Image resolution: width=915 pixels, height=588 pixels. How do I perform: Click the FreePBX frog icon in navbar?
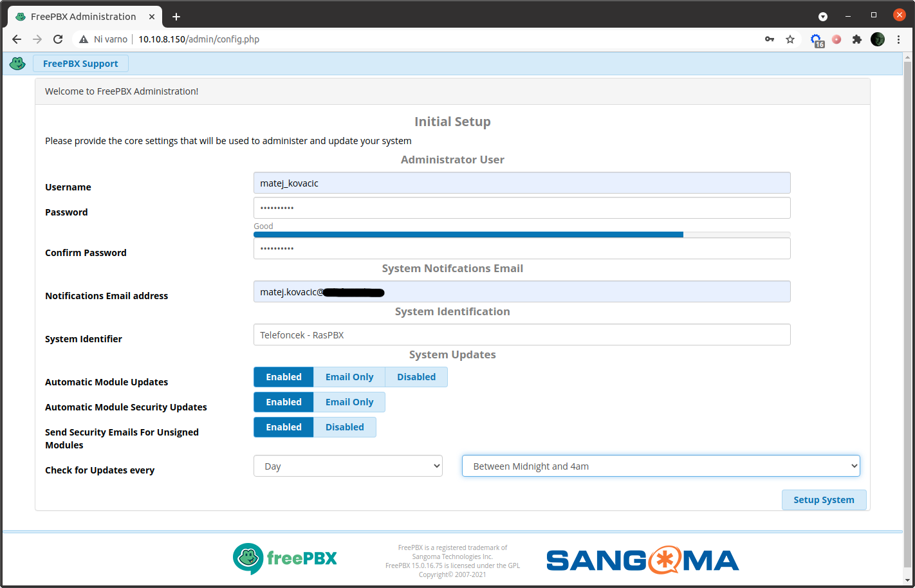(17, 63)
